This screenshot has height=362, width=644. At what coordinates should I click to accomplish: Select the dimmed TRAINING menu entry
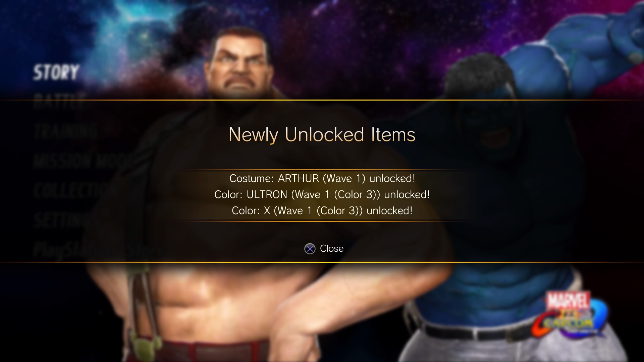tap(65, 131)
